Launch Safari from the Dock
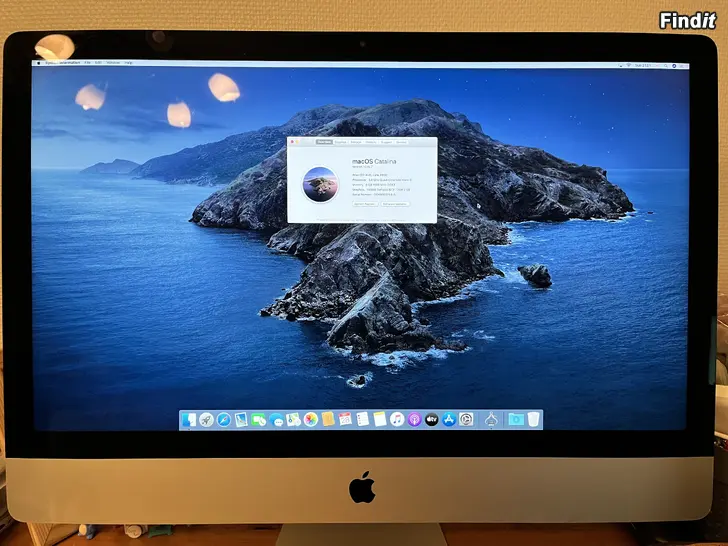The image size is (728, 546). click(x=224, y=420)
